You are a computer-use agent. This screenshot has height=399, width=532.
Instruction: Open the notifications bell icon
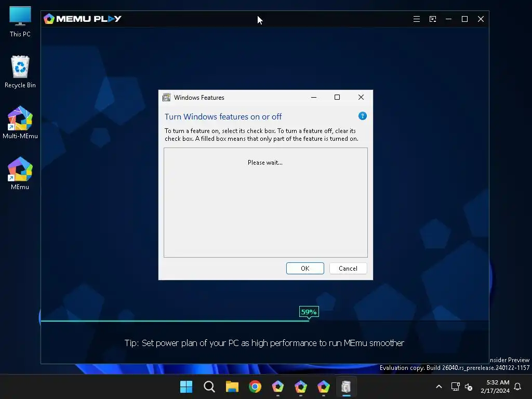point(517,387)
